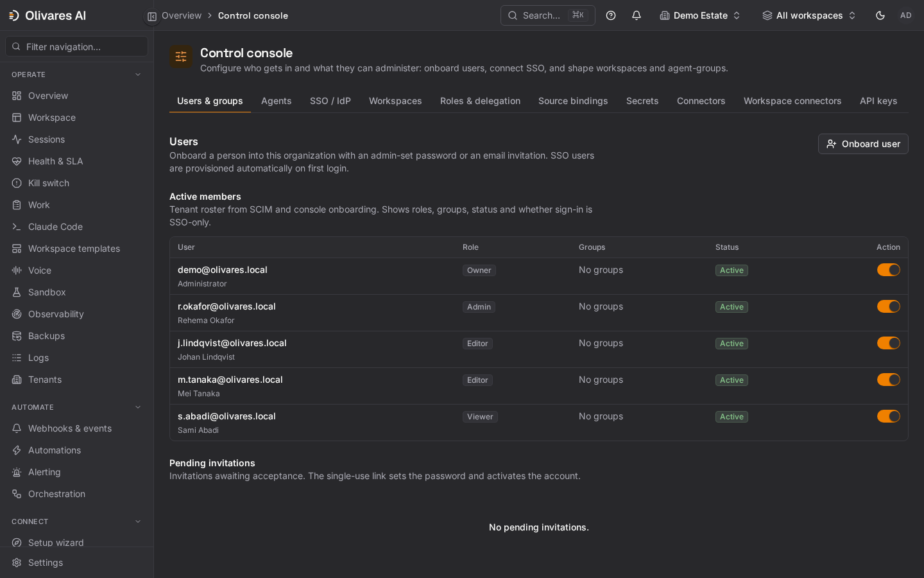The height and width of the screenshot is (578, 924).
Task: Disable m.tanaka@olivares.local account toggle
Action: (x=889, y=380)
